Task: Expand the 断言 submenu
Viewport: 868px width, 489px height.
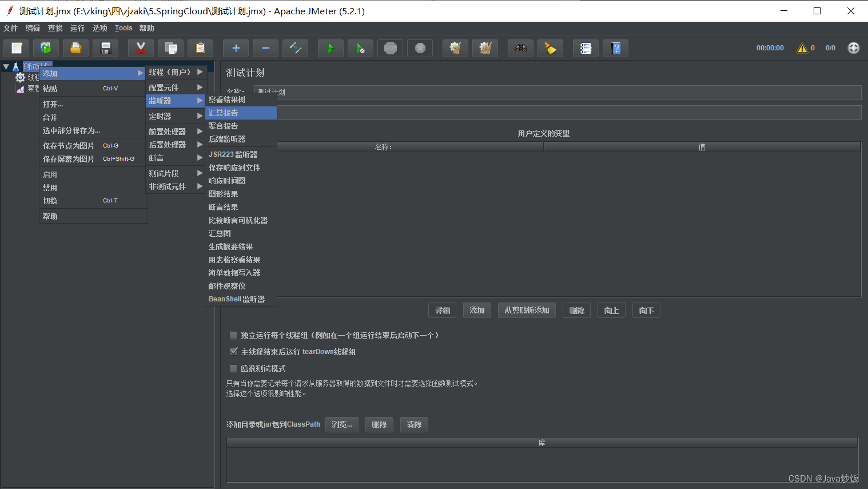Action: coord(176,158)
